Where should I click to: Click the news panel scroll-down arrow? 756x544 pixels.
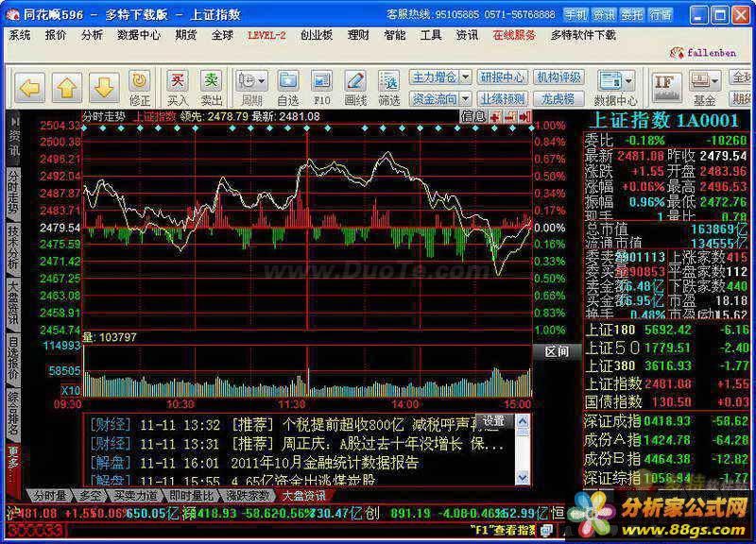523,478
